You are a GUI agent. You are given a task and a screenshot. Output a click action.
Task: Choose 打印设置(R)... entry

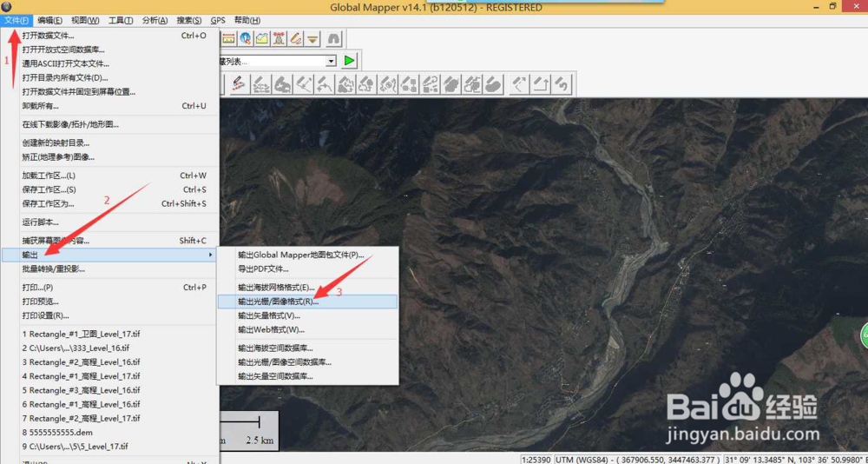click(x=109, y=315)
